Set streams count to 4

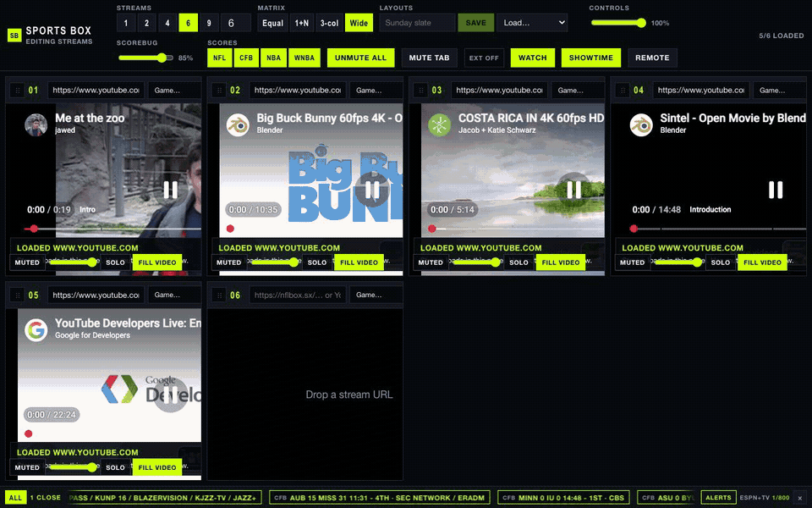pos(167,23)
